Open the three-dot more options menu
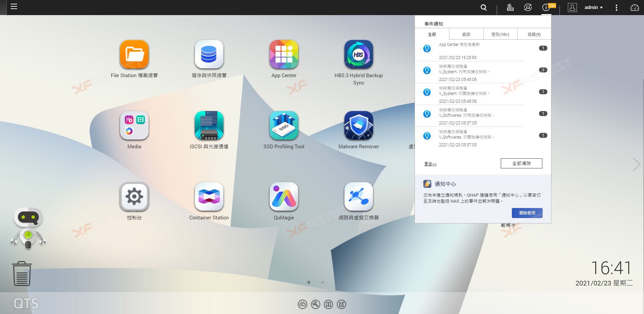Screen dimensions: 644x314 (x=616, y=7)
